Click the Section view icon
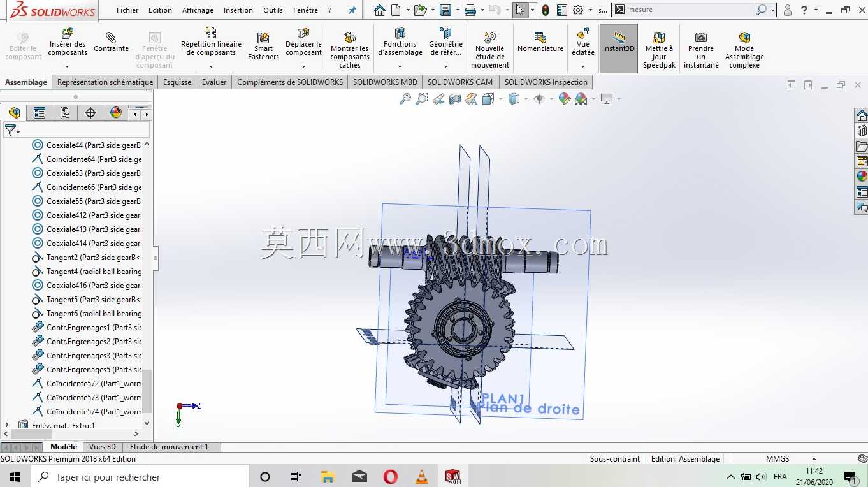 (454, 99)
